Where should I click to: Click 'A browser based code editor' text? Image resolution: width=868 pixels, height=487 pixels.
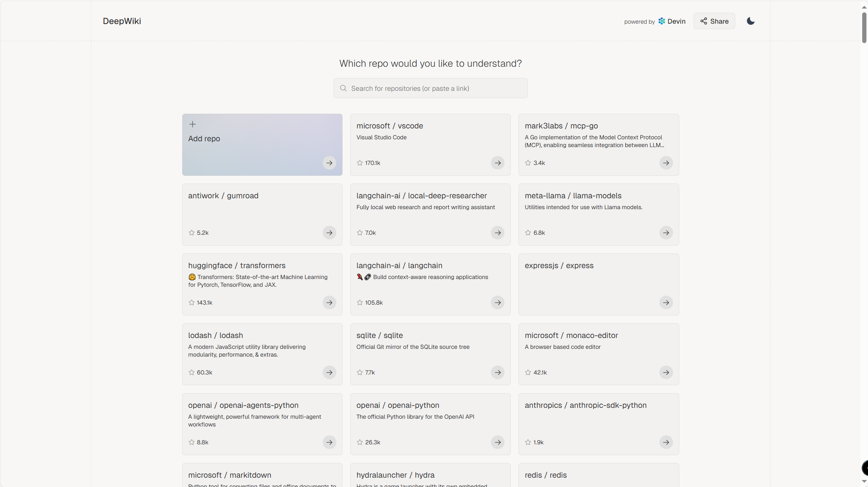pyautogui.click(x=562, y=347)
